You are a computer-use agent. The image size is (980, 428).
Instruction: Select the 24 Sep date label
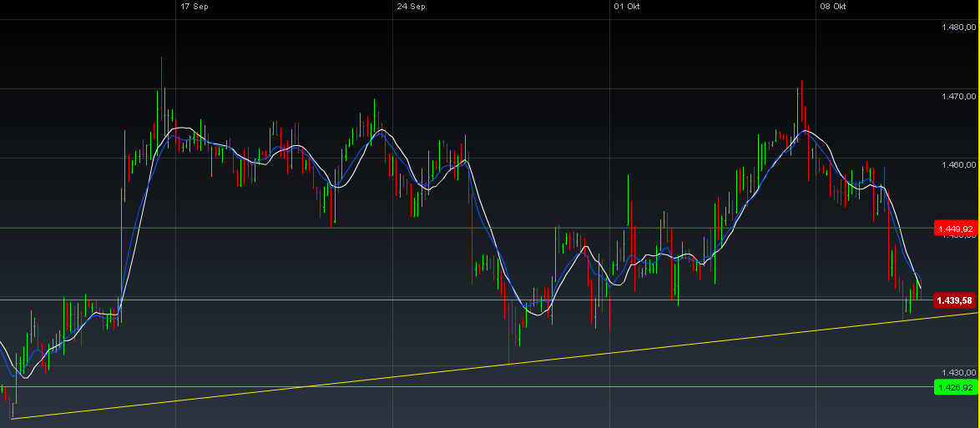[x=412, y=7]
